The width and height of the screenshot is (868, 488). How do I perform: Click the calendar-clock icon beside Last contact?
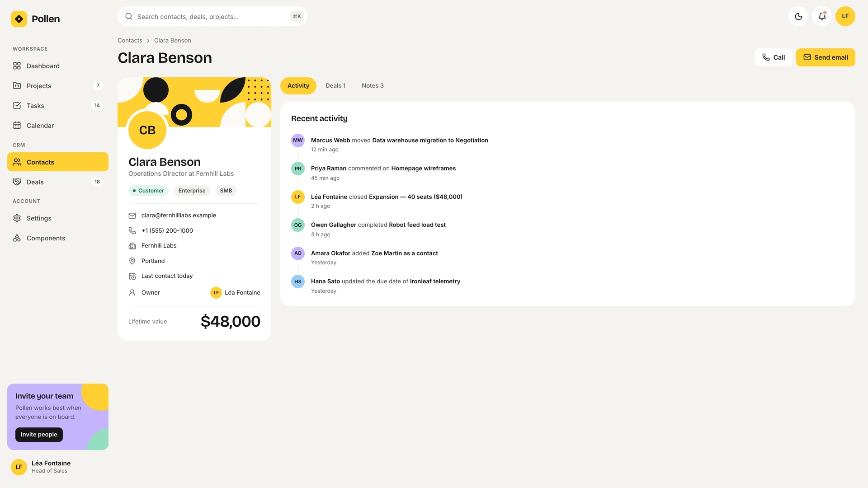[132, 276]
